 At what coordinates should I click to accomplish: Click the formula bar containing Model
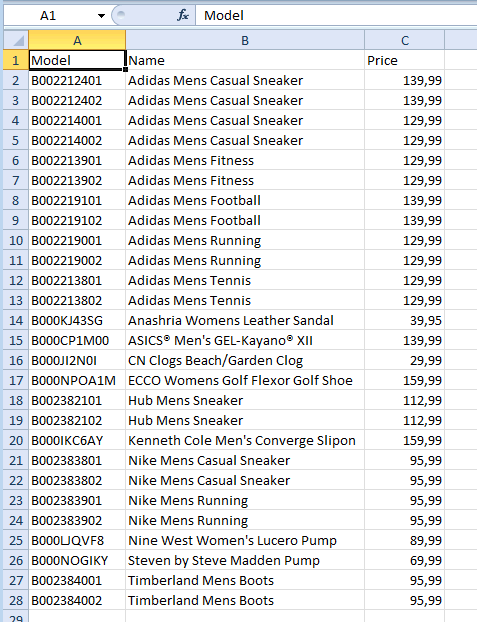336,15
